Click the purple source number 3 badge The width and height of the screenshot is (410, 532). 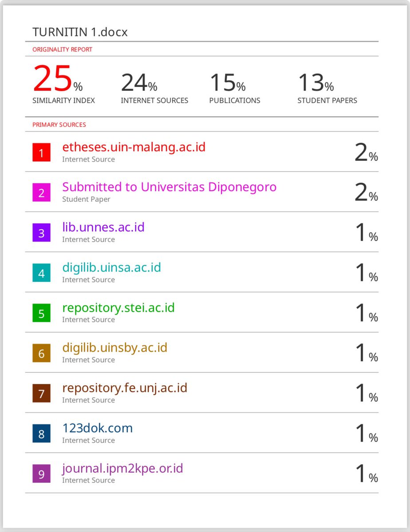click(x=41, y=233)
